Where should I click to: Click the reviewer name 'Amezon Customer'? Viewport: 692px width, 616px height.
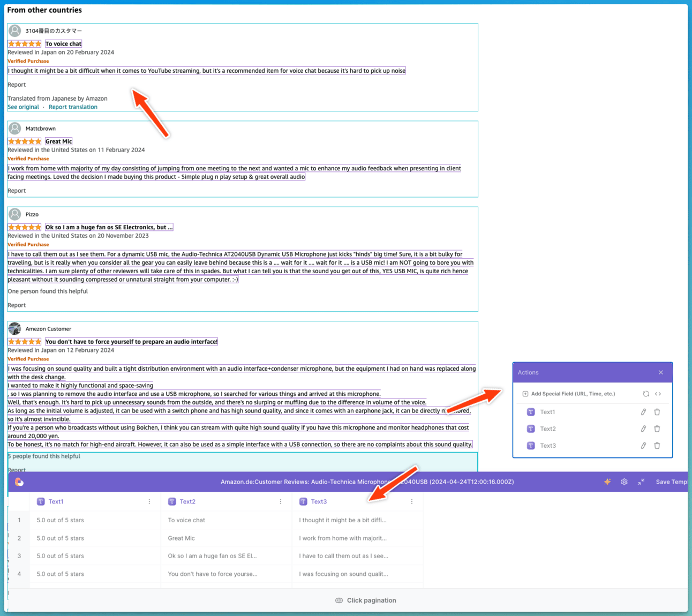(48, 329)
